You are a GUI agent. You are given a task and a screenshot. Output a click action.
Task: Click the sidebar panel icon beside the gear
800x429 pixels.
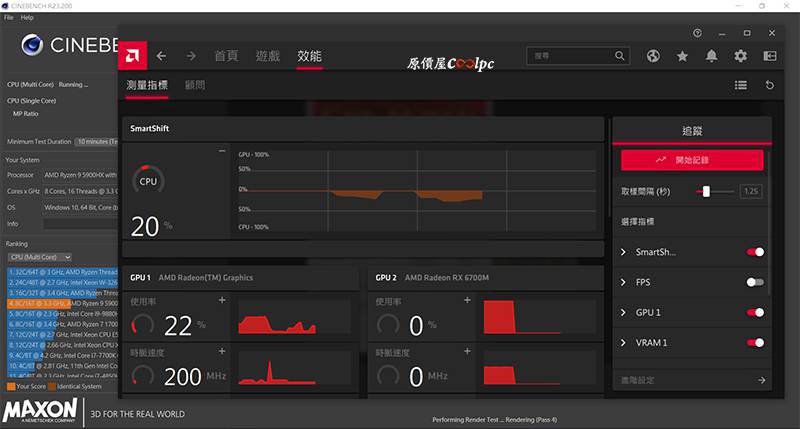770,56
